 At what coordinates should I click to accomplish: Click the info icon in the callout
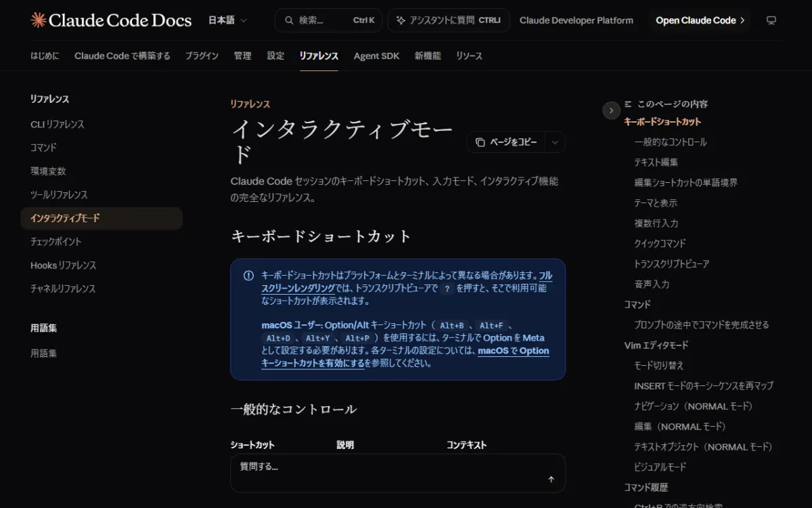(248, 276)
